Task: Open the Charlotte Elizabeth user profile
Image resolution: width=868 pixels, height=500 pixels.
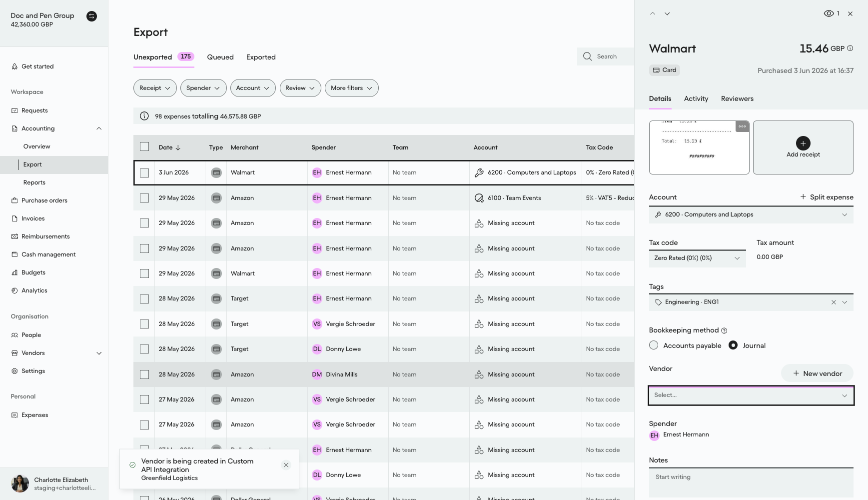Action: pos(54,483)
